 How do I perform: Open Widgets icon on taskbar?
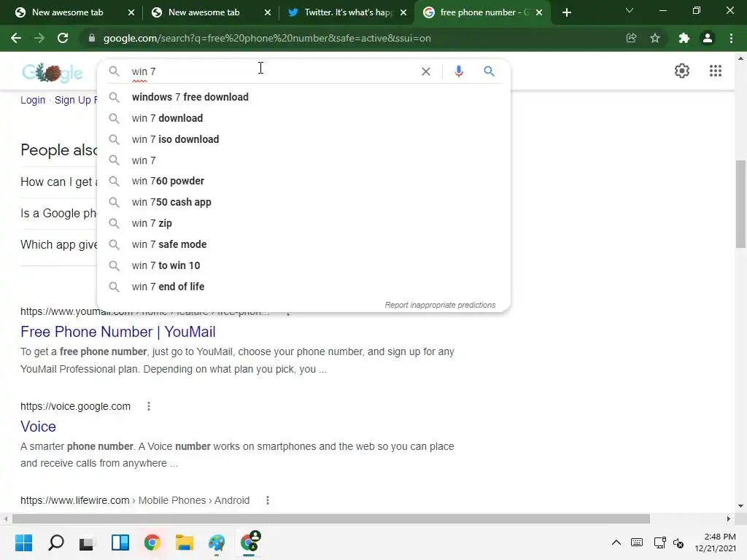(120, 542)
